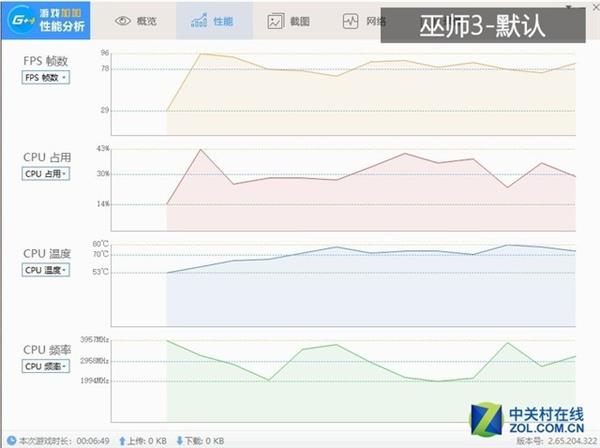The width and height of the screenshot is (600, 448).
Task: Click the 30% CPU usage axis label
Action: [x=103, y=174]
